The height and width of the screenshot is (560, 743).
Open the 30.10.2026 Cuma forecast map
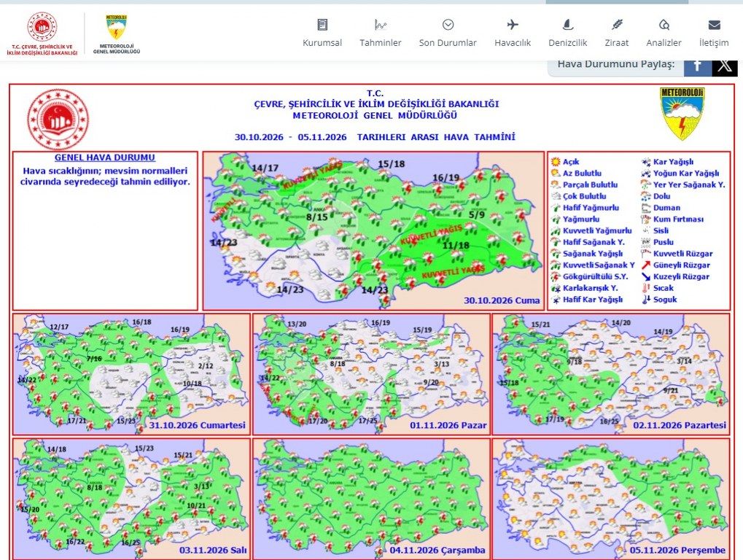[x=373, y=230]
